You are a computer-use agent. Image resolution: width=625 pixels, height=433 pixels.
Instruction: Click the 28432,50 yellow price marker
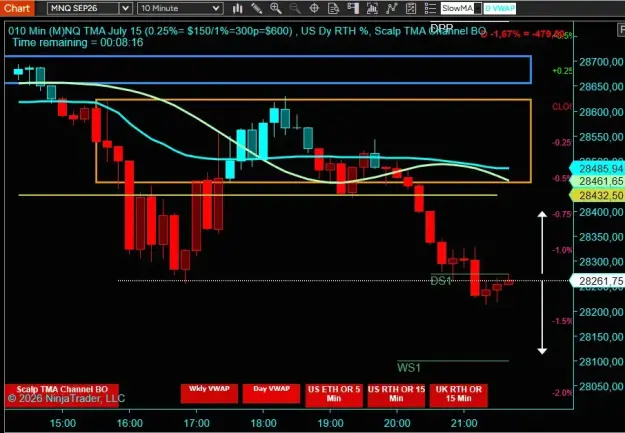pyautogui.click(x=598, y=195)
